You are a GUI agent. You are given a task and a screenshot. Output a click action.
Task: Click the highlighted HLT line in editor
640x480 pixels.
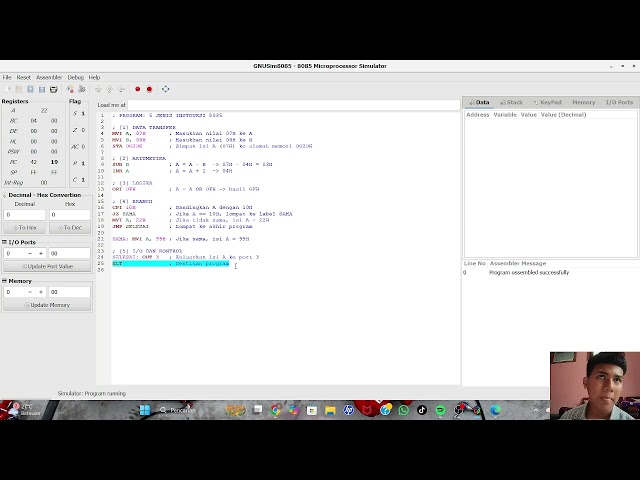tap(171, 264)
